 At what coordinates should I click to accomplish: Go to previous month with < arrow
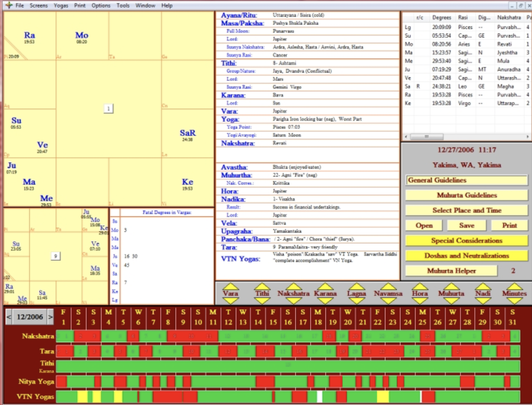(x=9, y=317)
